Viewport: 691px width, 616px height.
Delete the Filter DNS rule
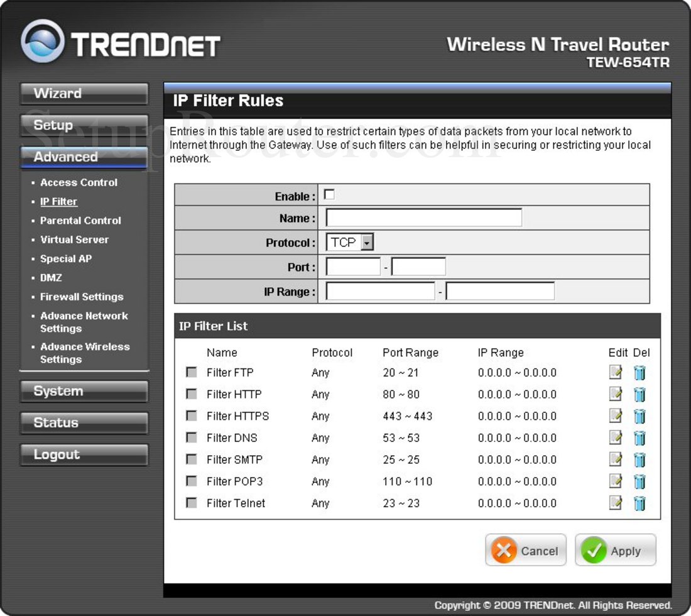[640, 437]
